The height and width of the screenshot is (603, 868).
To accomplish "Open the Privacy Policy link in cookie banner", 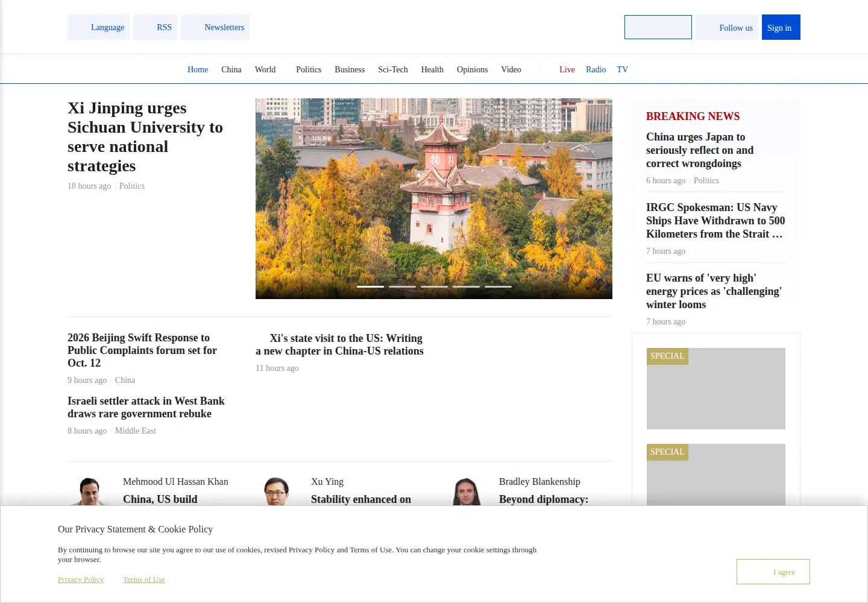I will pyautogui.click(x=81, y=579).
